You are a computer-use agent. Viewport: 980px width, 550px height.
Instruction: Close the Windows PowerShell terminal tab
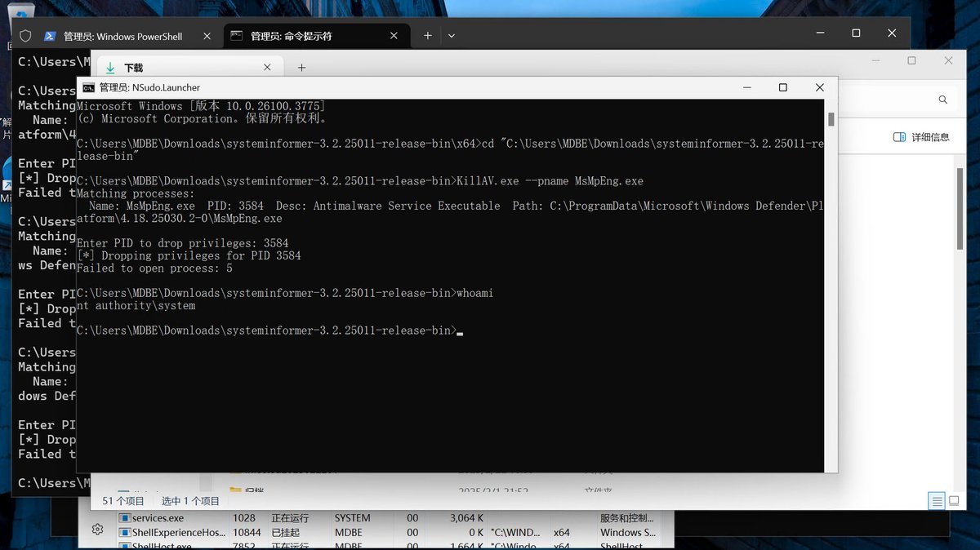coord(207,36)
